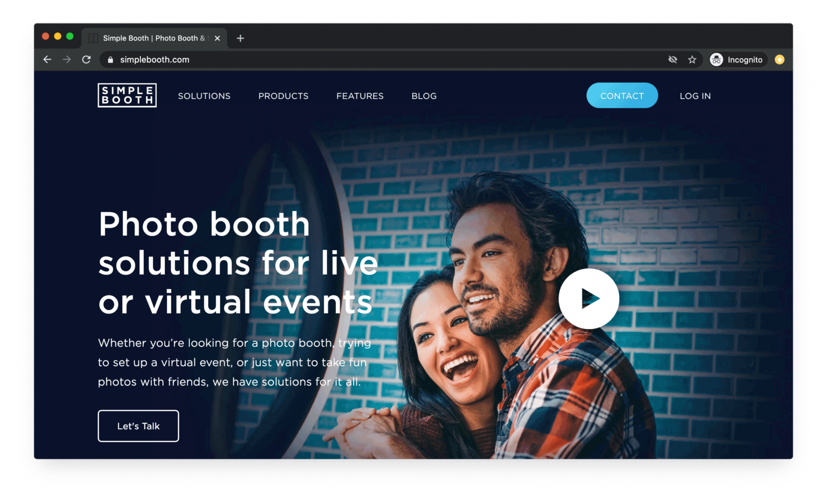Click the yellow update icon in toolbar
The image size is (827, 504).
click(x=779, y=60)
